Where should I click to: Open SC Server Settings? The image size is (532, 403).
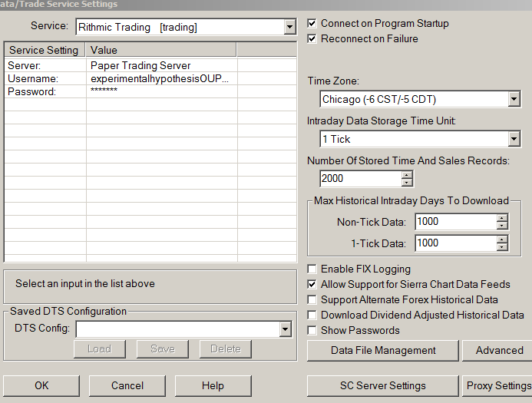pos(383,385)
